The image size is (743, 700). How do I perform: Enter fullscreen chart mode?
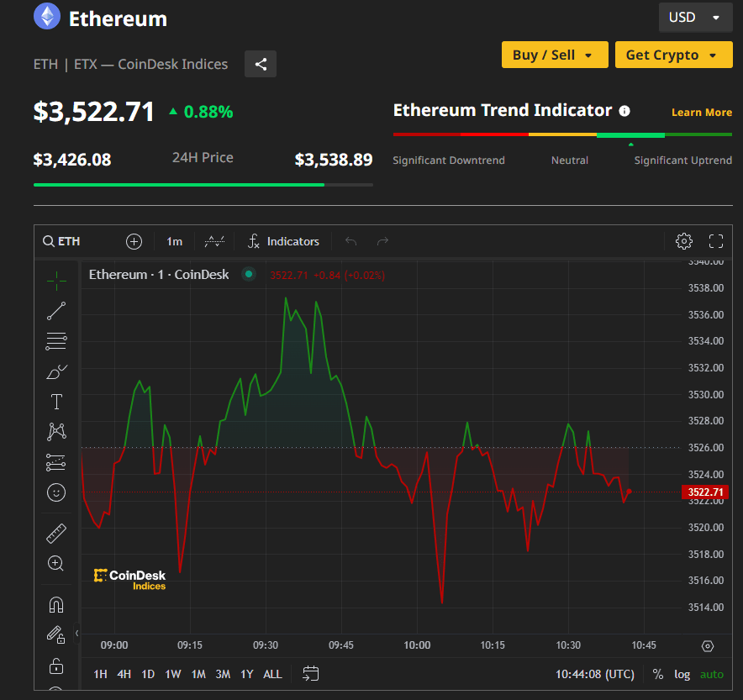tap(716, 241)
